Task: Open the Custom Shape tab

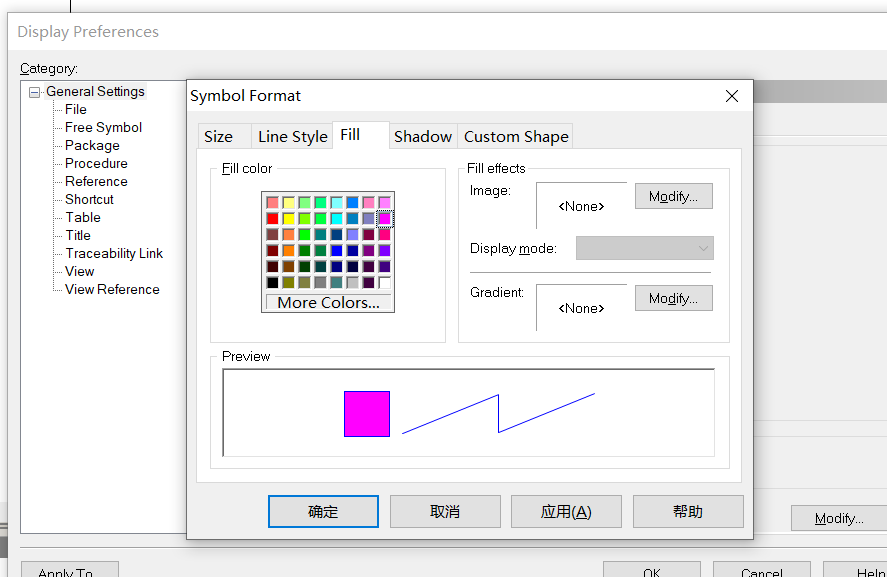Action: 515,134
